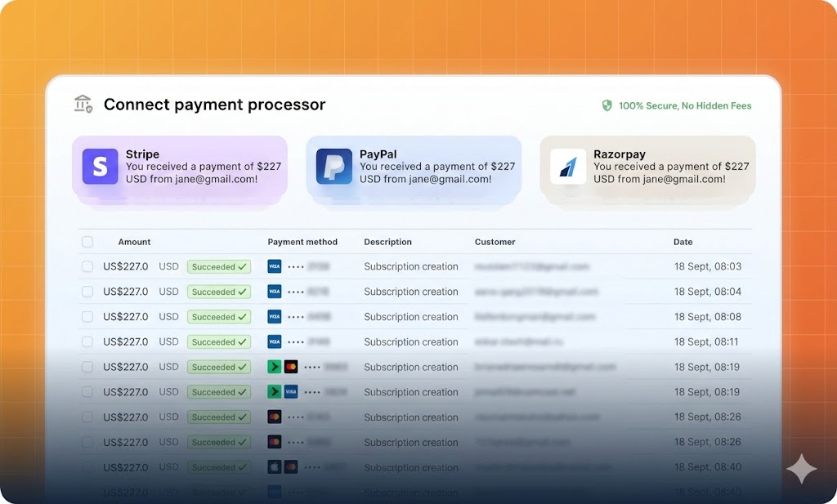The width and height of the screenshot is (837, 504).
Task: Click the Amount column header
Action: [134, 242]
